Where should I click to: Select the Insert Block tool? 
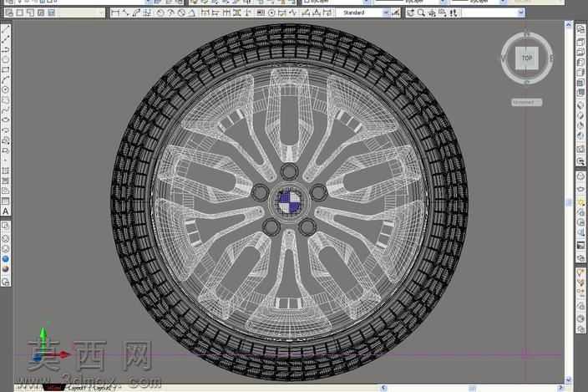point(6,140)
